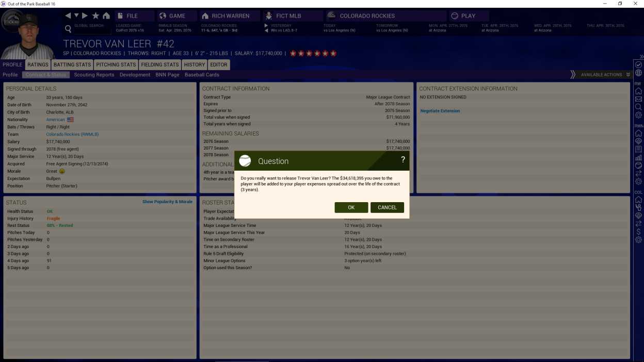Screen dimensions: 644x362
Task: Click the RWN section swap arrows icon
Action: (638, 174)
